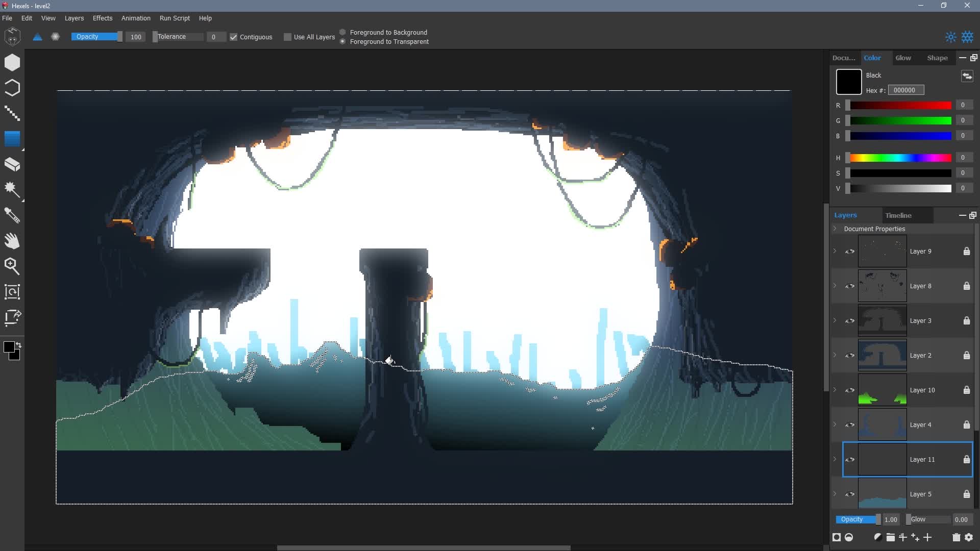The image size is (980, 551).
Task: Select Foreground to Background radio option
Action: click(343, 32)
